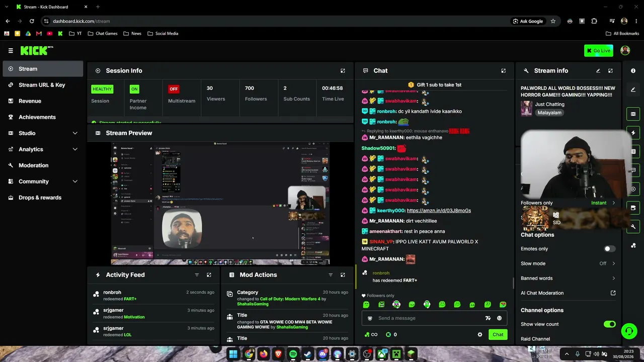Expand the Session Info panel

click(x=343, y=71)
